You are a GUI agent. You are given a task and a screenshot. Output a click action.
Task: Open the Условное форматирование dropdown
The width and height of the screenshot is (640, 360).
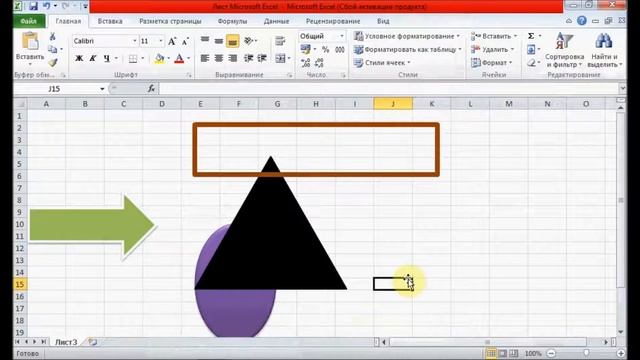pos(407,36)
